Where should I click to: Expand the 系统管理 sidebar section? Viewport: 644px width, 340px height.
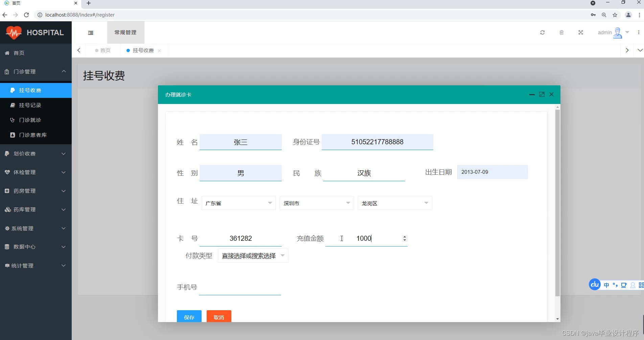(36, 229)
